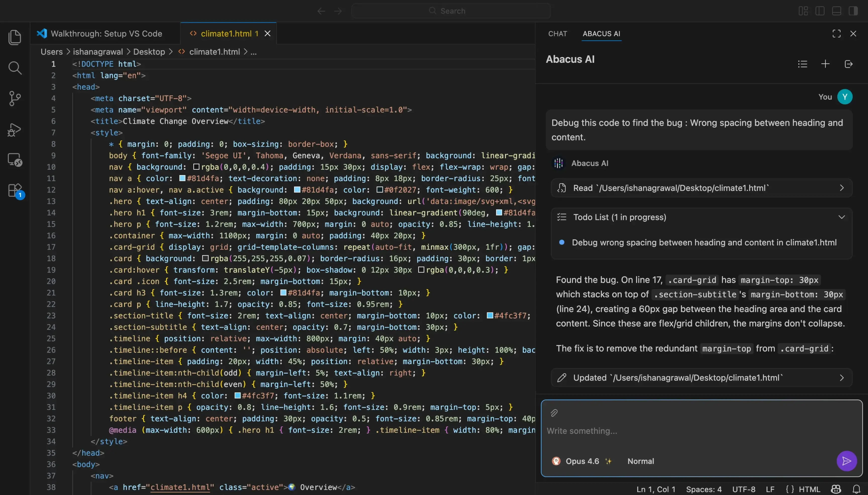Switch to Walkthrough: Setup VS Code tab
This screenshot has width=868, height=495.
106,34
